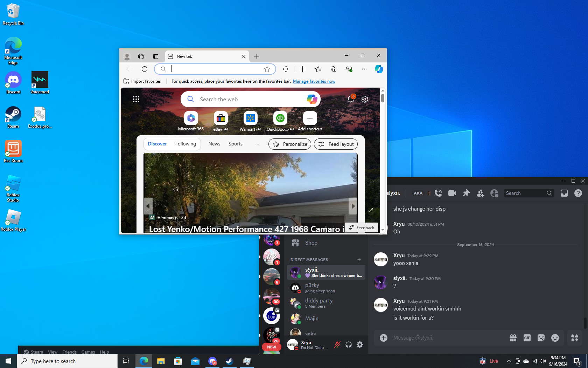Open the Steam Games menu

point(88,352)
